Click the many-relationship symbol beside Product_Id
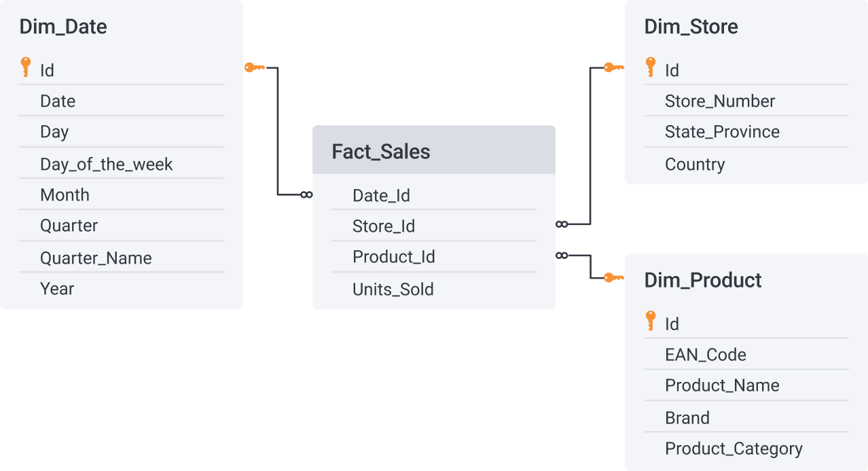 point(562,256)
